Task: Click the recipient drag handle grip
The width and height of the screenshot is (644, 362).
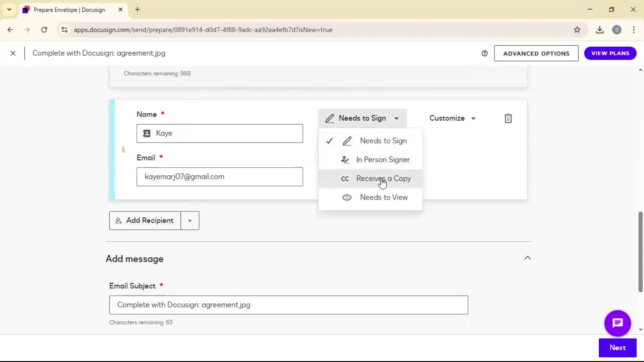Action: 123,149
